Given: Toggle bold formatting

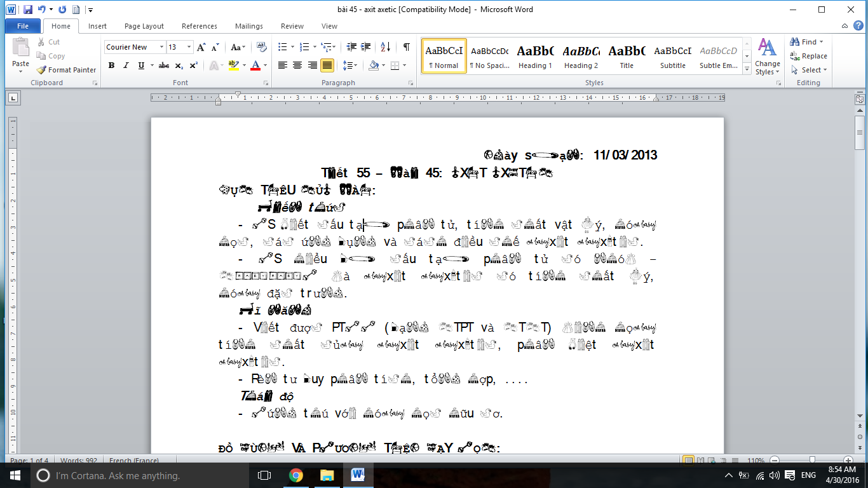Looking at the screenshot, I should (111, 65).
